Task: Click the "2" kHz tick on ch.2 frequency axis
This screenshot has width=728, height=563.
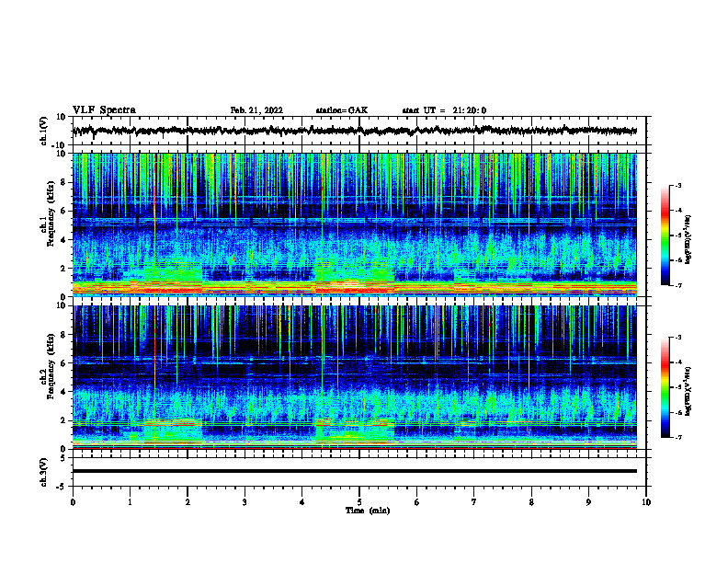Action: (x=63, y=420)
